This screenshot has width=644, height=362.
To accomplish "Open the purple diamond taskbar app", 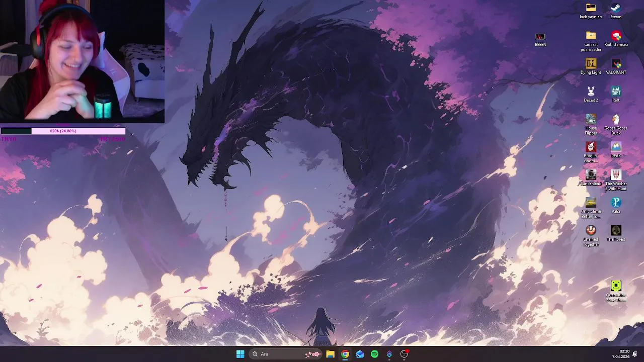I will (389, 354).
